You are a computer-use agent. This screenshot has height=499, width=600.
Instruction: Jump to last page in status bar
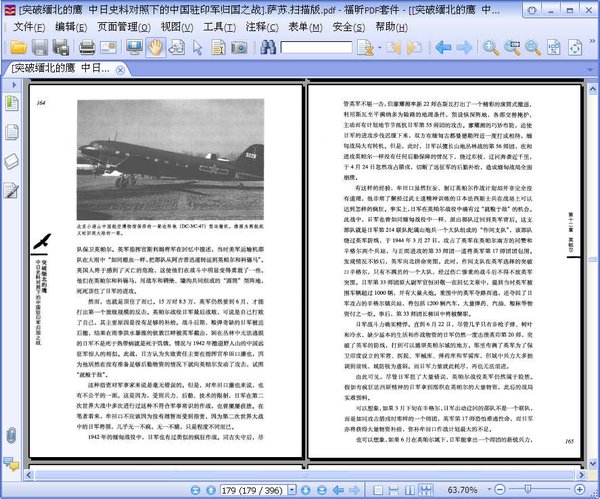(x=322, y=490)
